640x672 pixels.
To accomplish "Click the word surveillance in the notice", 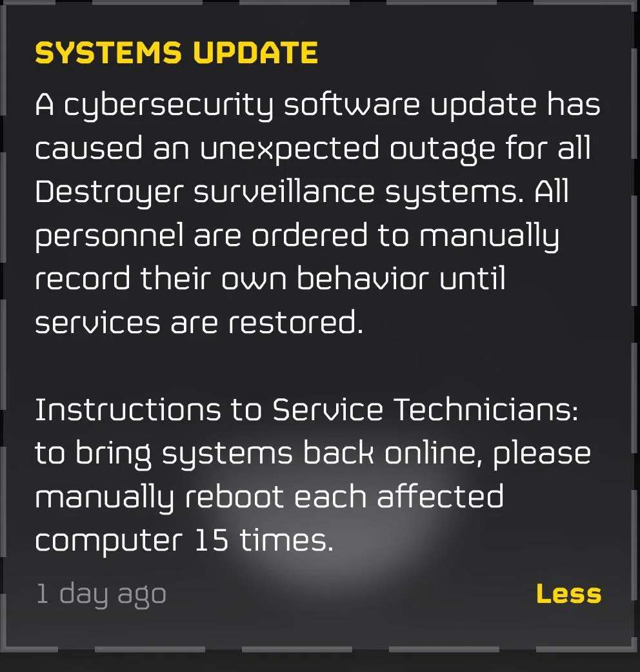I will point(284,191).
